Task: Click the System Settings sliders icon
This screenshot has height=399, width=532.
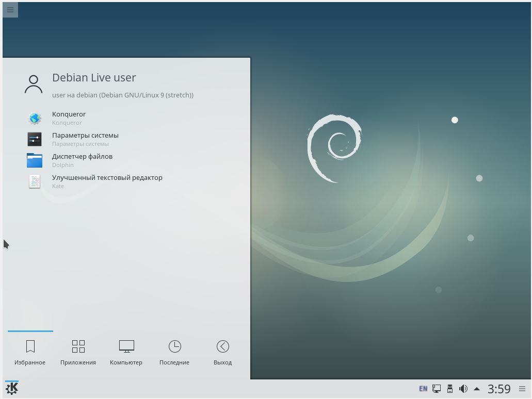Action: tap(35, 139)
